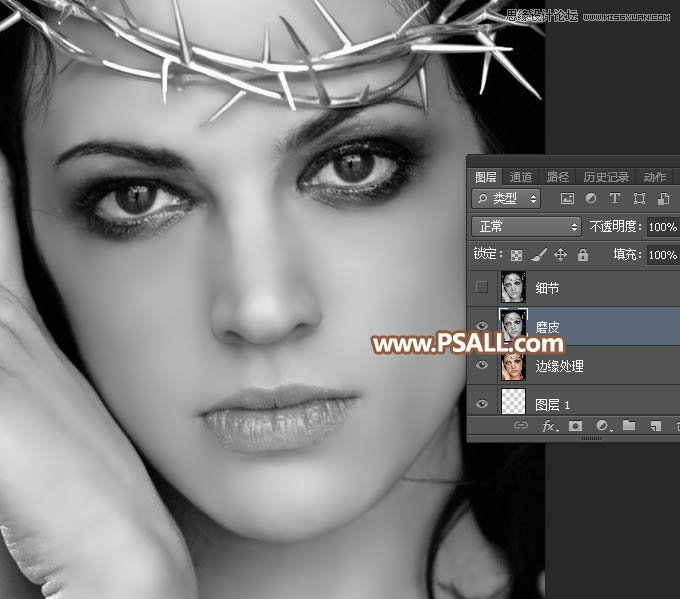
Task: Open the adjustment layer menu
Action: click(x=603, y=426)
